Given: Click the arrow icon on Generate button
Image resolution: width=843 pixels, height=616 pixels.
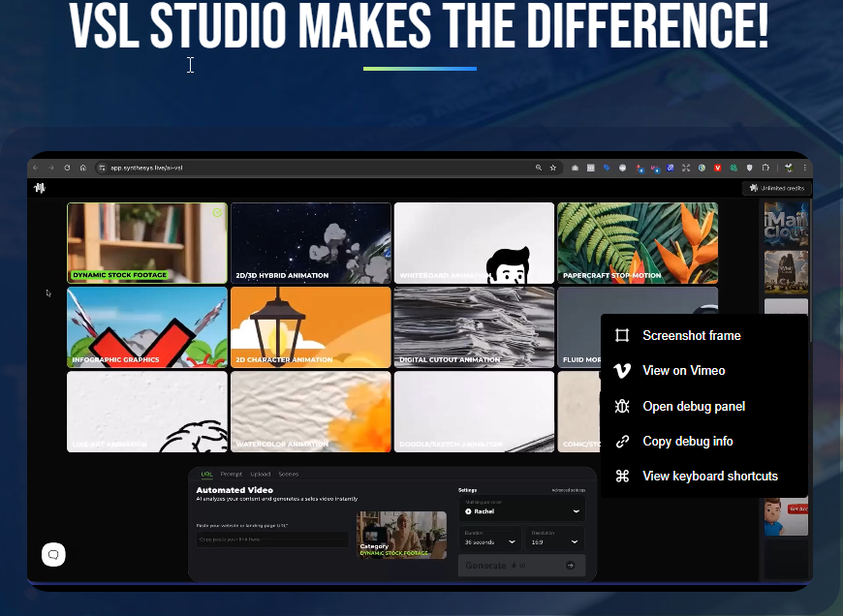Looking at the screenshot, I should pos(571,566).
